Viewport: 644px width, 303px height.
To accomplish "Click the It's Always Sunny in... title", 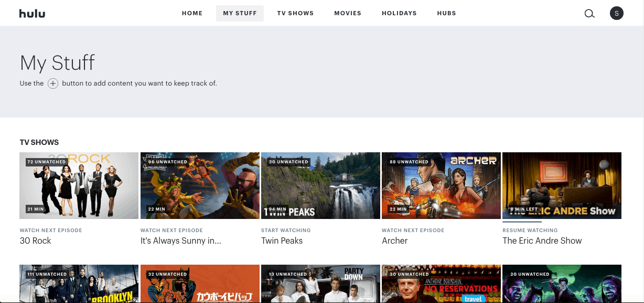I will [x=180, y=241].
